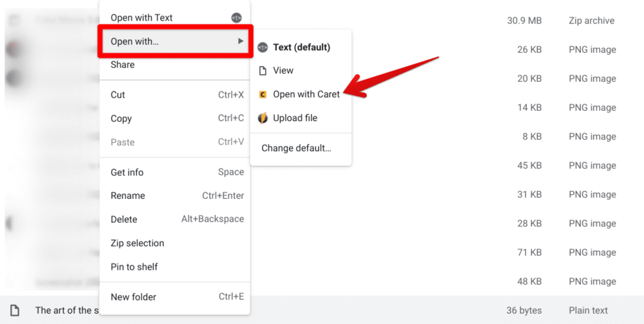644x324 pixels.
Task: Select Copy from the context menu
Action: pyautogui.click(x=175, y=119)
